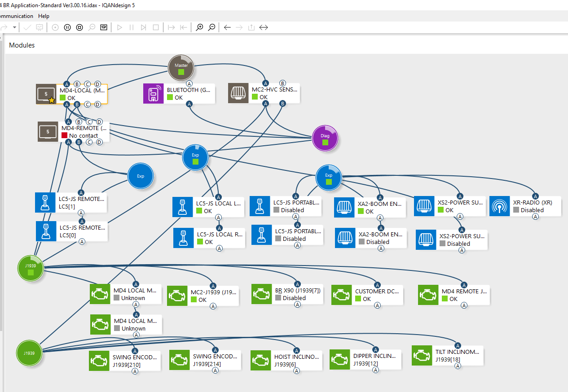The width and height of the screenshot is (568, 392).
Task: Click the MD4-REMOTE display module icon
Action: (48, 131)
